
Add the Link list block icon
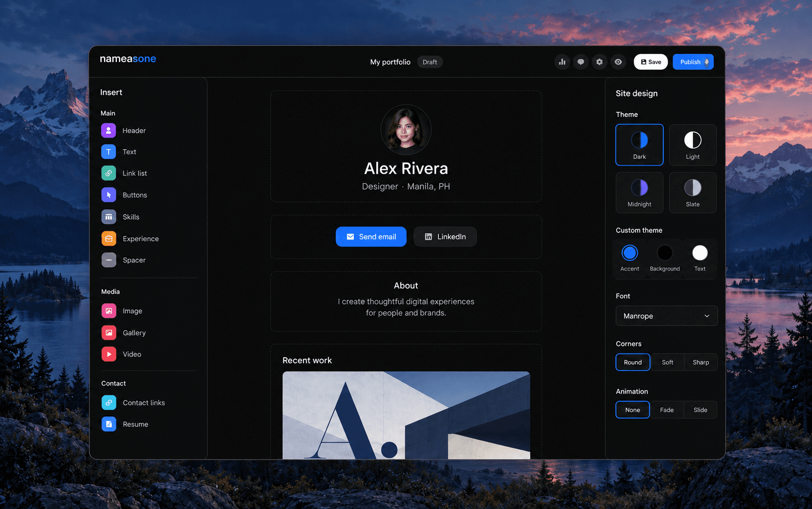(x=109, y=173)
